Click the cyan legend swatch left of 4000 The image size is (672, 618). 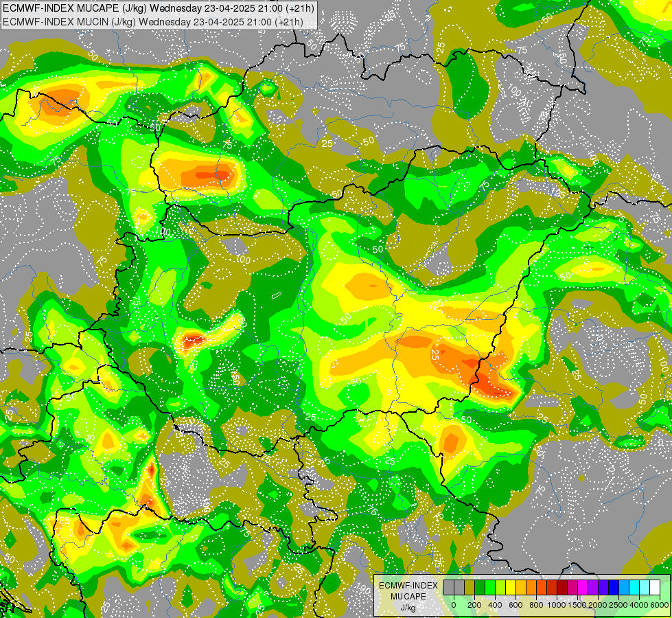pyautogui.click(x=635, y=587)
